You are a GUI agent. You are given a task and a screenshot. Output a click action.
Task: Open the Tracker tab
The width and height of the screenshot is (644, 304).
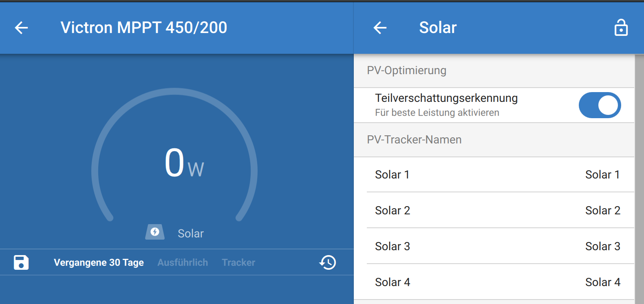point(238,262)
